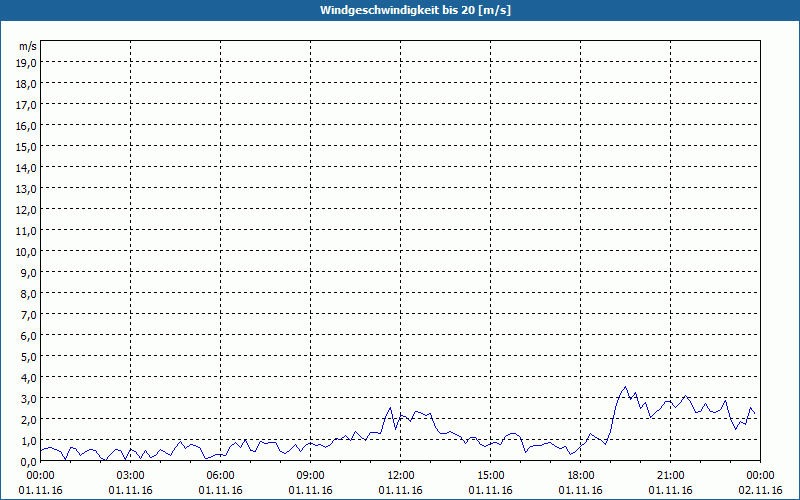Click the 06:00 time axis label
800x500 pixels.
coord(220,476)
